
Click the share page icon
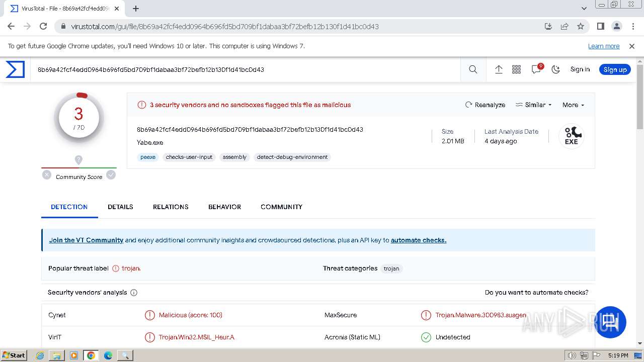pyautogui.click(x=565, y=26)
